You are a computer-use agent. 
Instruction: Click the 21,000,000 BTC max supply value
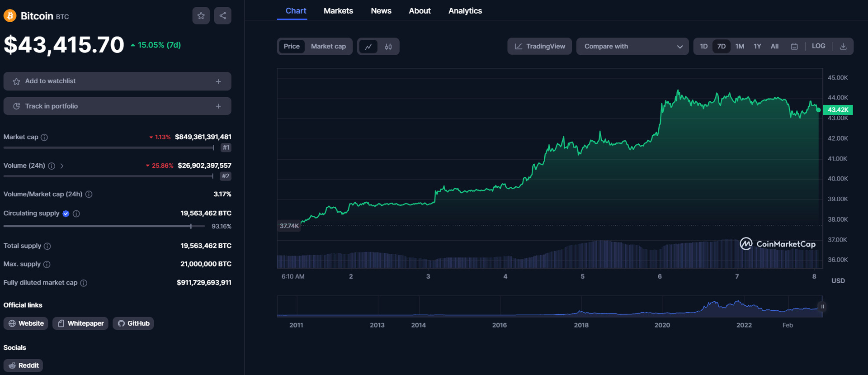tap(206, 264)
